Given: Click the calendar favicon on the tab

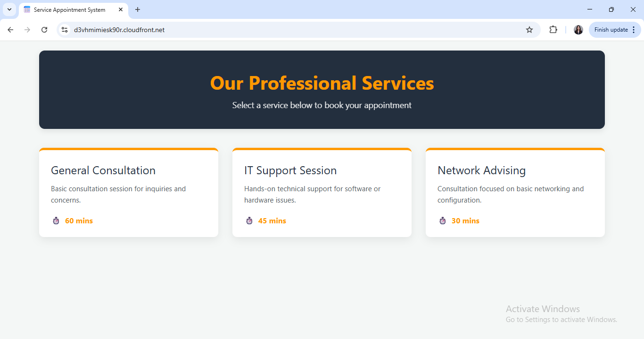Looking at the screenshot, I should point(27,9).
